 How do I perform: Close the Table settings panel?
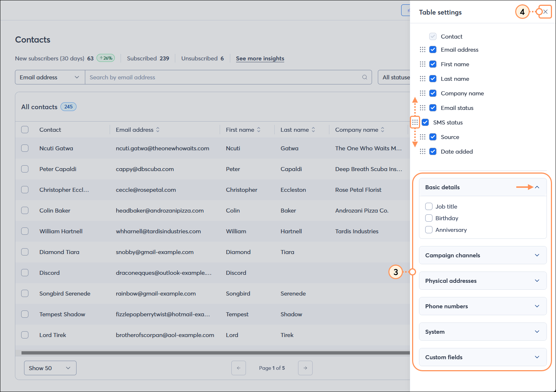click(x=545, y=12)
